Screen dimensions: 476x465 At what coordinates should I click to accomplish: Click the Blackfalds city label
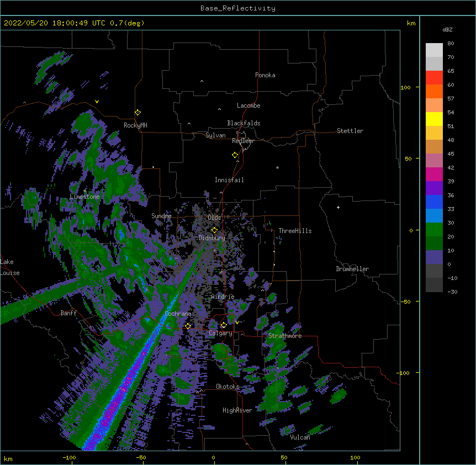tap(244, 123)
